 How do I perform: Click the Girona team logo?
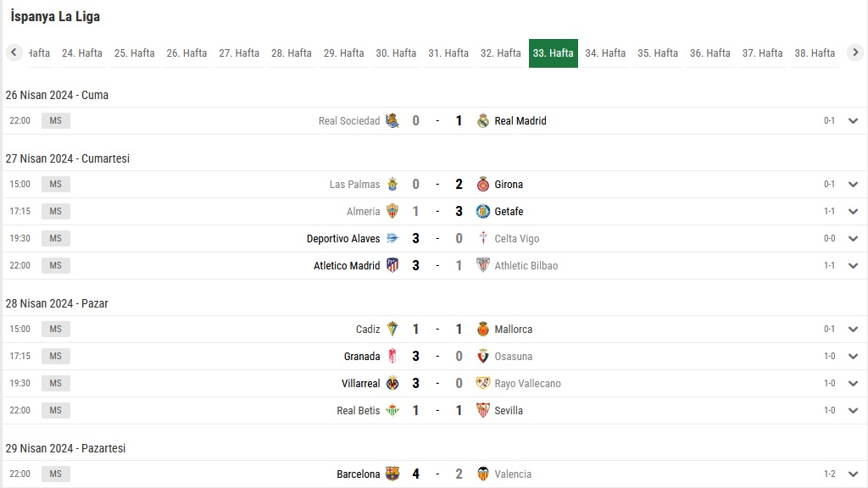(x=482, y=184)
